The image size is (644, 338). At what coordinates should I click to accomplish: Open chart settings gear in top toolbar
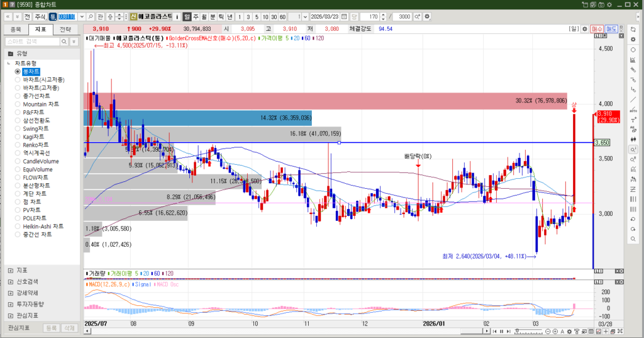tap(428, 16)
